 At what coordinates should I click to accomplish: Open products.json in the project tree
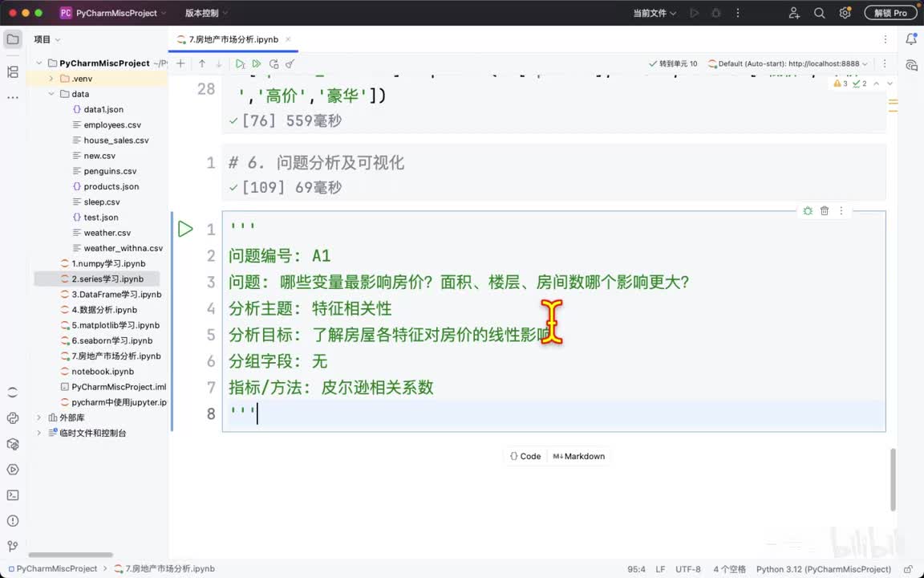[x=111, y=186]
